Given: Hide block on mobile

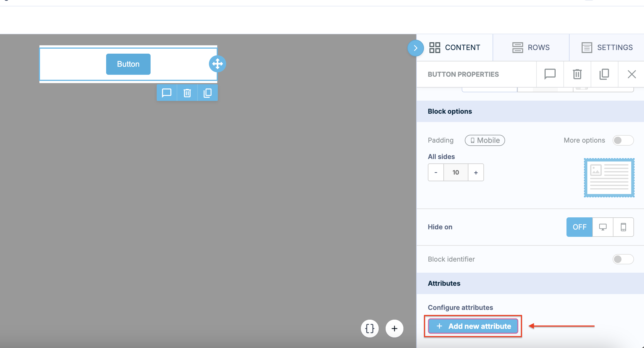Looking at the screenshot, I should click(623, 227).
